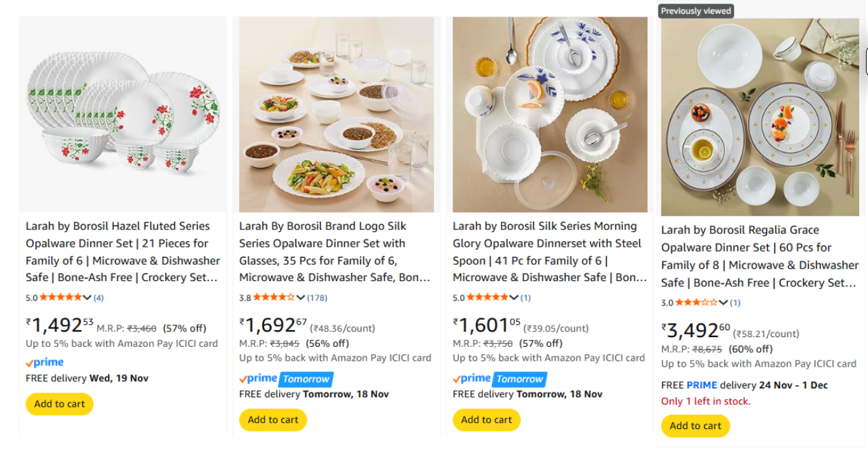Add the 35 Pcs Silk Series set to cart

(x=273, y=420)
